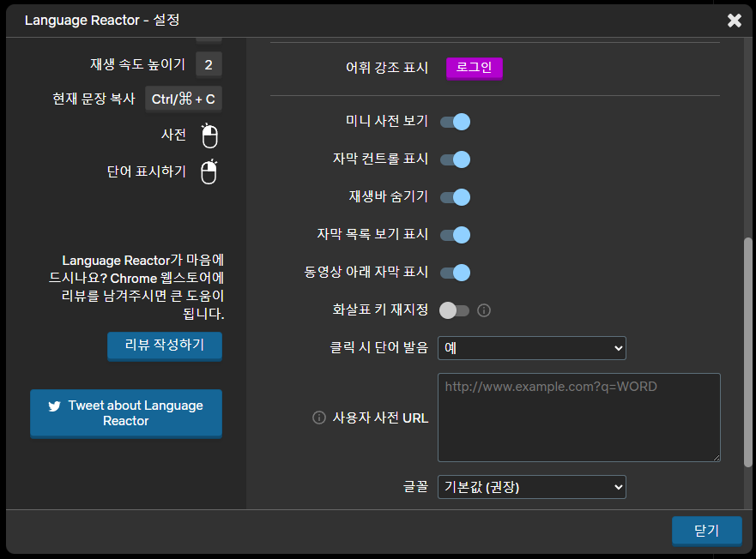Screen dimensions: 756x559
Task: Click the Ctrl/⌘ + C shortcut key box
Action: pyautogui.click(x=184, y=99)
